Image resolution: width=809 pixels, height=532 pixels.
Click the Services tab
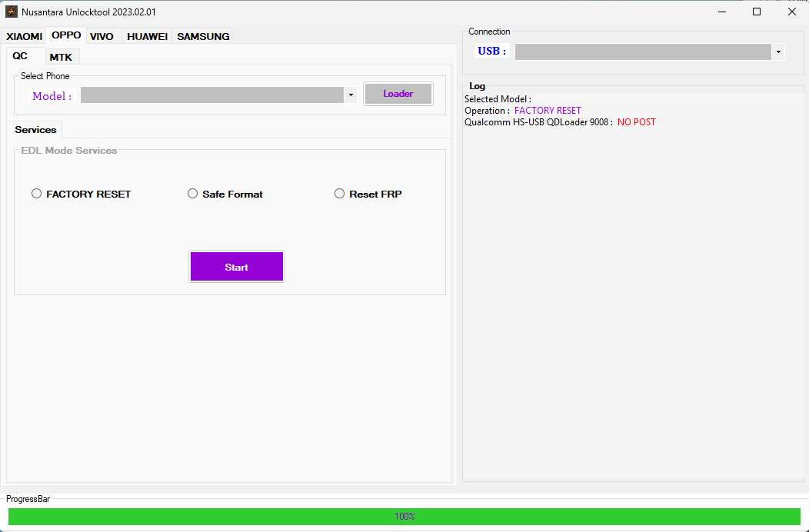coord(35,129)
